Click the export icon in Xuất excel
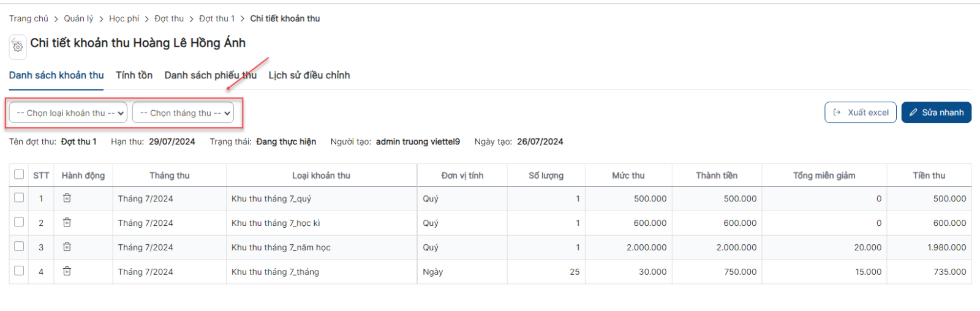Image resolution: width=980 pixels, height=311 pixels. click(x=837, y=113)
